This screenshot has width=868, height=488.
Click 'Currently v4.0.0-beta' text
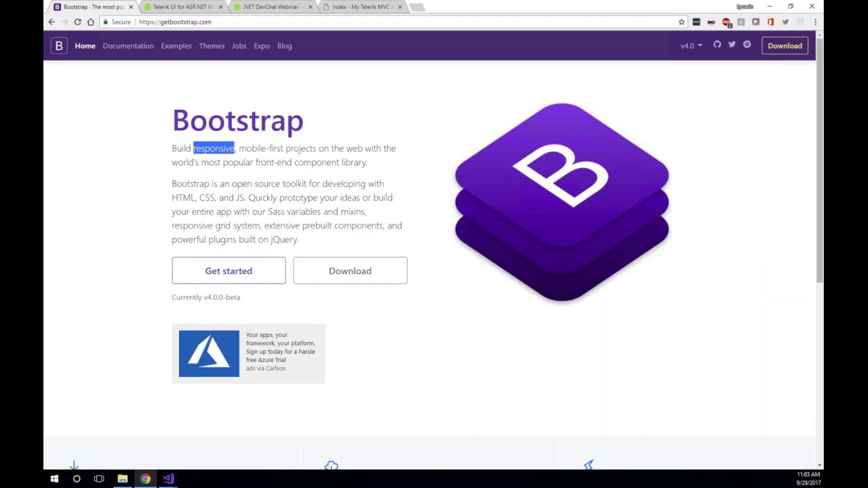205,297
